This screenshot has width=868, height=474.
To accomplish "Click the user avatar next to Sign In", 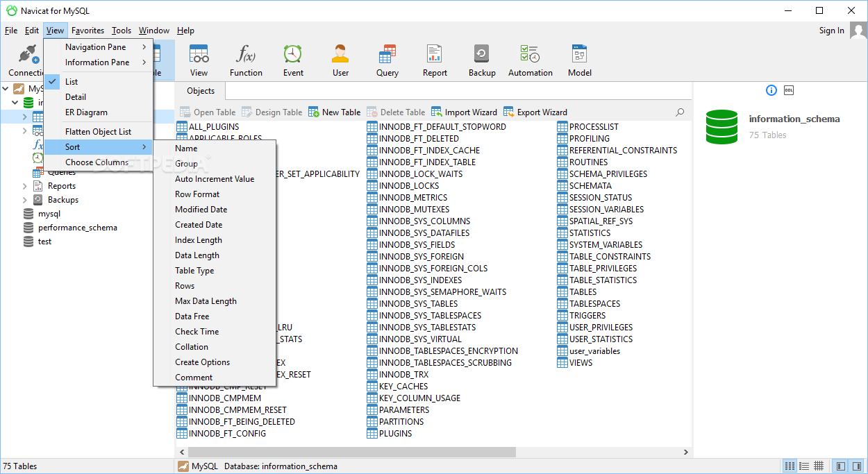I will (x=858, y=30).
